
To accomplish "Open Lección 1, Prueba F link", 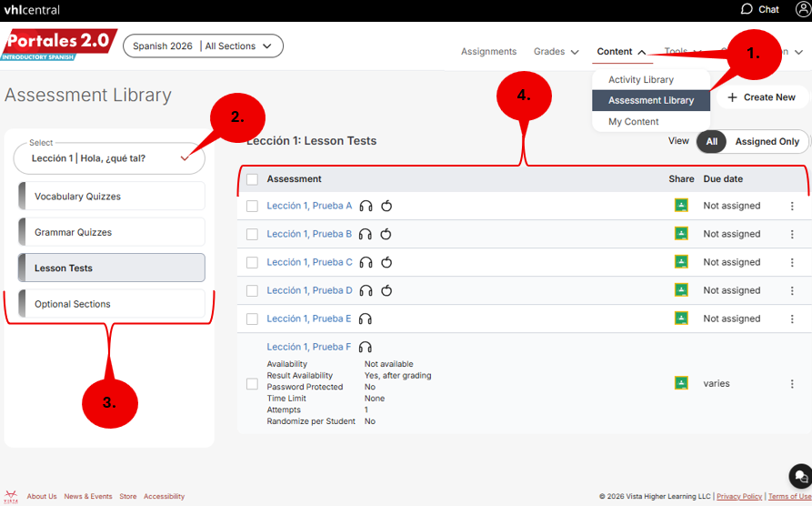I will pyautogui.click(x=308, y=347).
